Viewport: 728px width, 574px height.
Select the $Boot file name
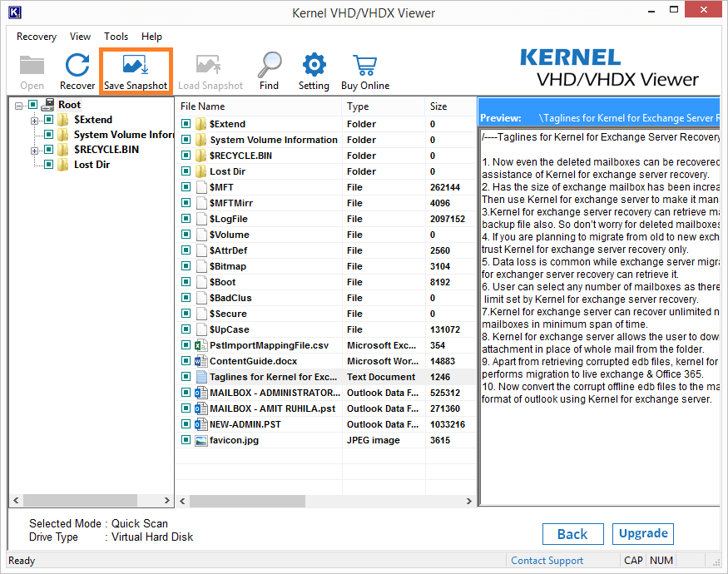pyautogui.click(x=222, y=282)
